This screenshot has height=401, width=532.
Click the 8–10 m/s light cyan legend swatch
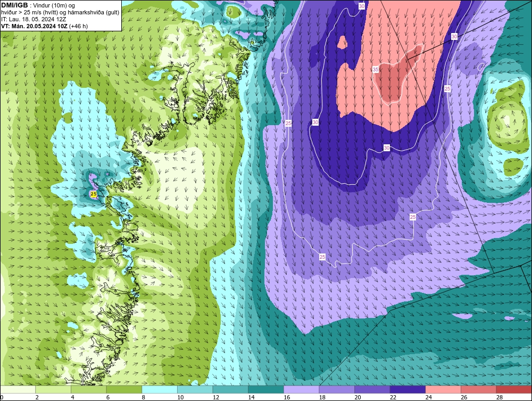pos(160,389)
